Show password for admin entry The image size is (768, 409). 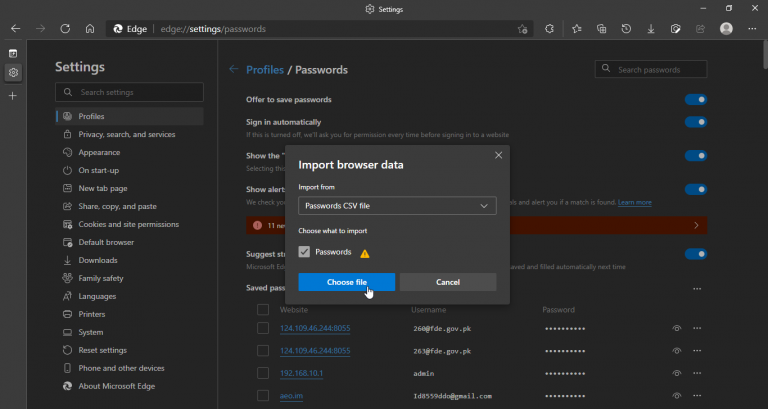click(x=676, y=373)
